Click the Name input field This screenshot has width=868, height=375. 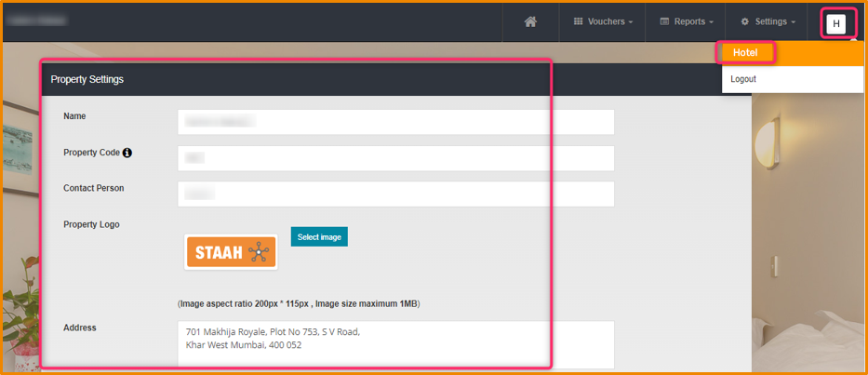pos(395,122)
